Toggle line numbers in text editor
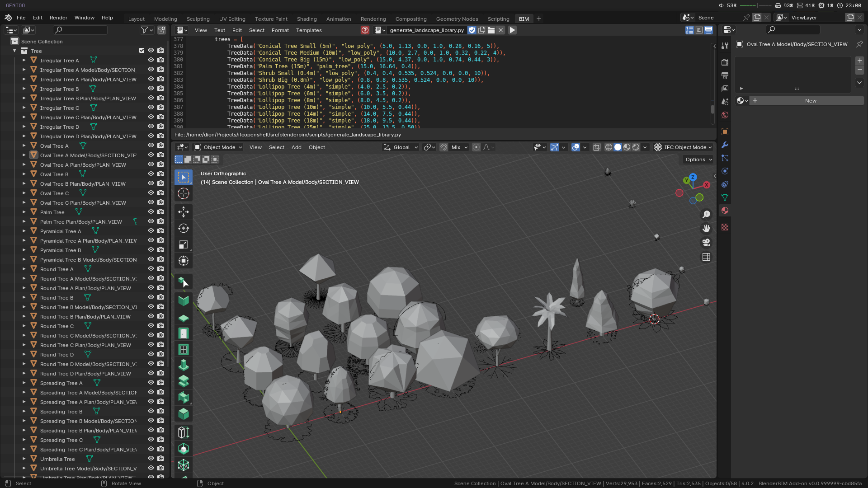The image size is (868, 488). point(689,30)
